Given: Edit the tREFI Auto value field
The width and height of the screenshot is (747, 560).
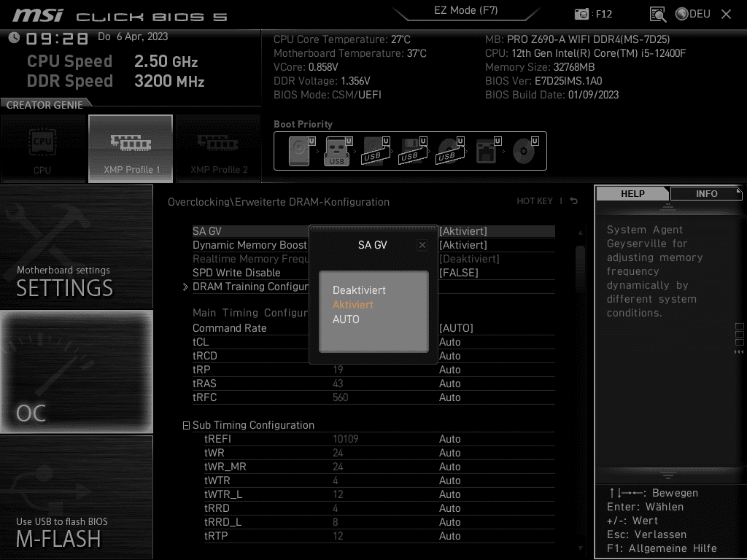Looking at the screenshot, I should pos(449,438).
